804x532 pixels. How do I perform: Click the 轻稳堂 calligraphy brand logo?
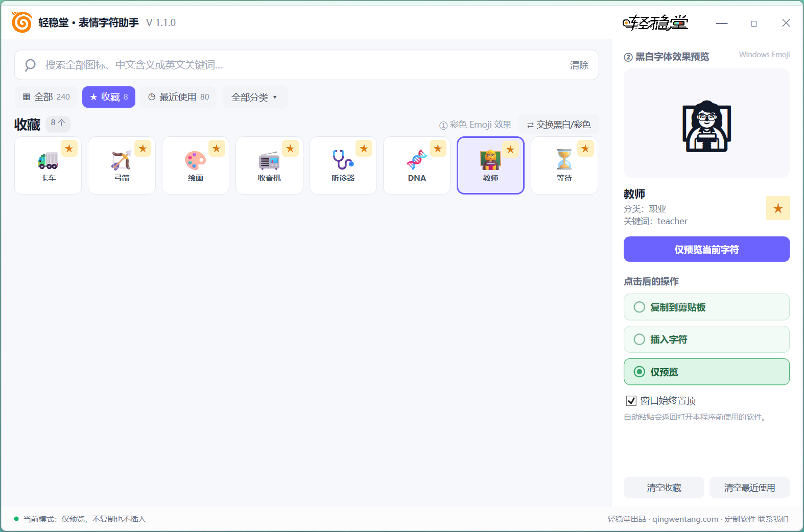[x=655, y=22]
